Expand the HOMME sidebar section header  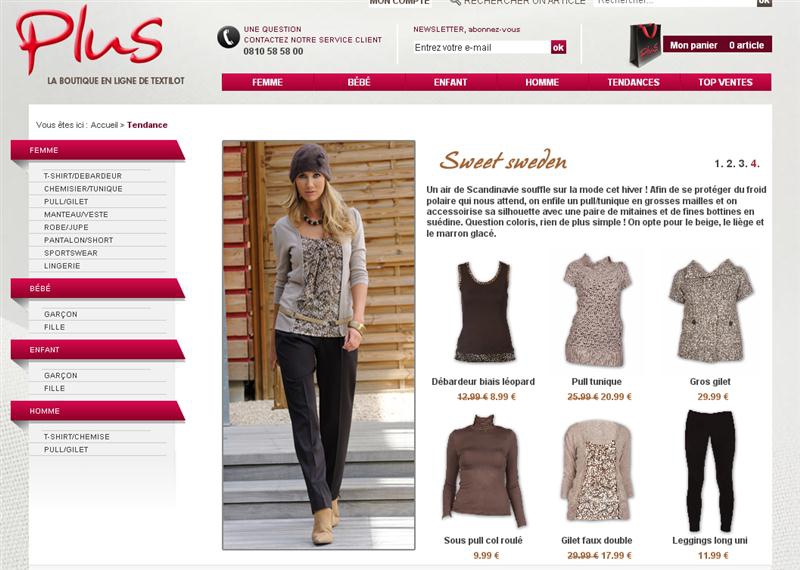[97, 411]
